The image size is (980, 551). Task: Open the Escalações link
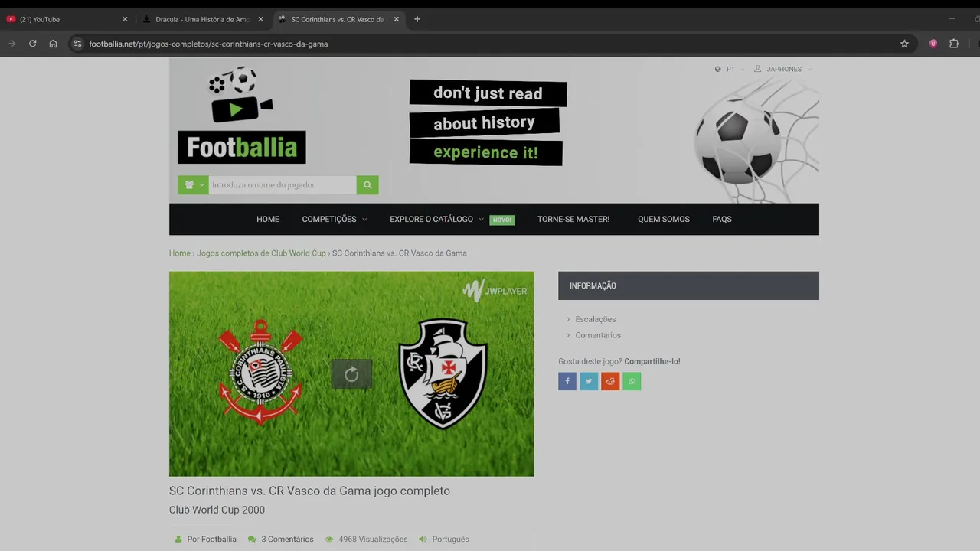pyautogui.click(x=596, y=319)
